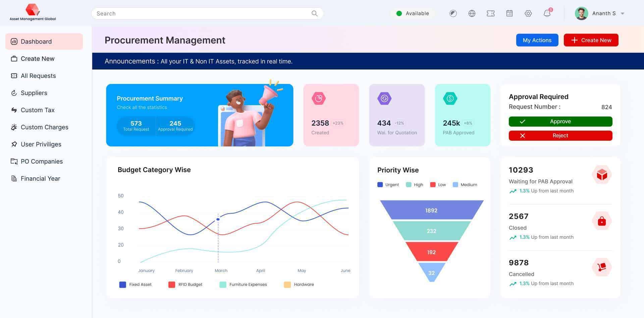Approve the pending request number 824
The height and width of the screenshot is (318, 644).
(560, 121)
